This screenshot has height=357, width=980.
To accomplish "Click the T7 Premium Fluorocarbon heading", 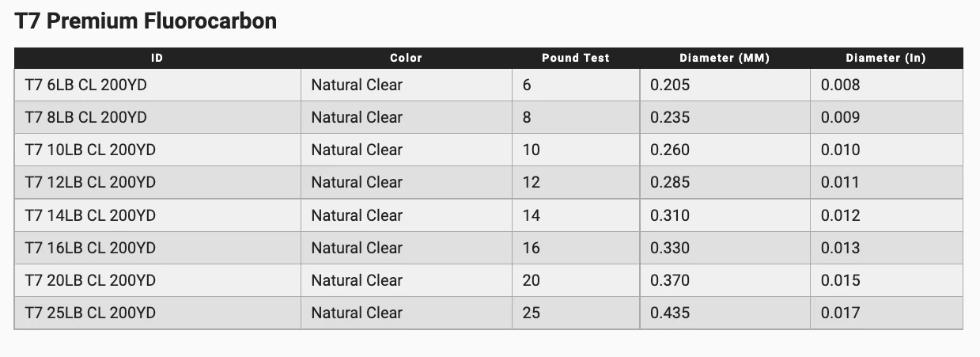I will tap(146, 21).
